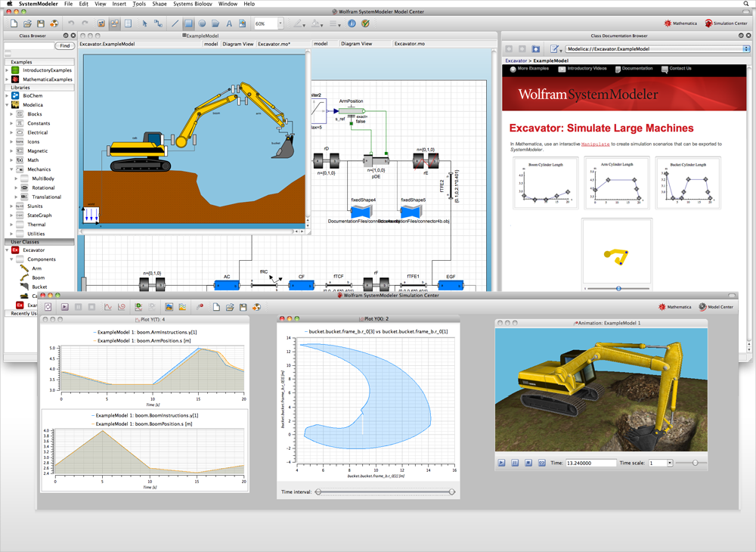Image resolution: width=756 pixels, height=552 pixels.
Task: Click the Find button in Class Browser
Action: [65, 46]
